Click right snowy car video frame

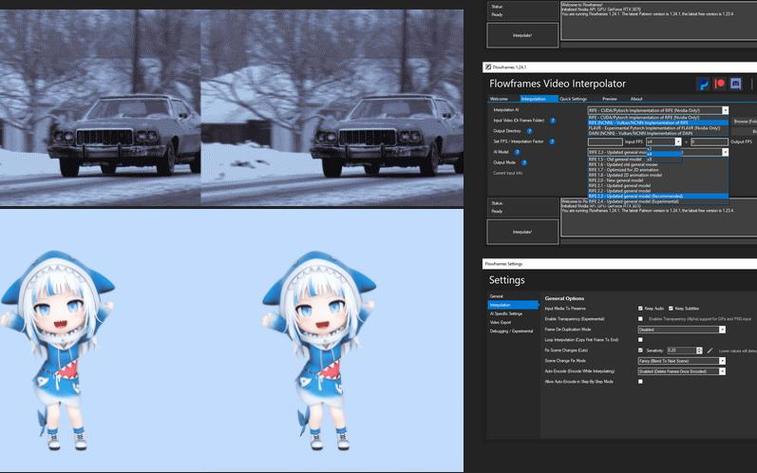[x=332, y=108]
